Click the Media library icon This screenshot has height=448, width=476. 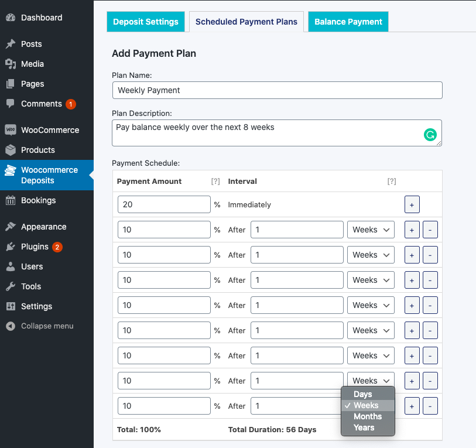(x=11, y=64)
